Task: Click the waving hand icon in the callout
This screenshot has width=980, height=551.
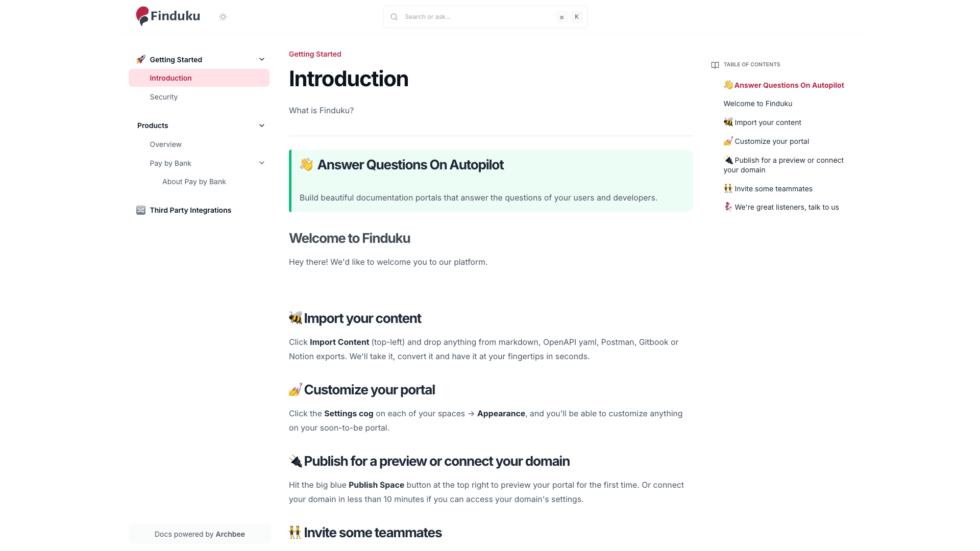Action: (x=306, y=164)
